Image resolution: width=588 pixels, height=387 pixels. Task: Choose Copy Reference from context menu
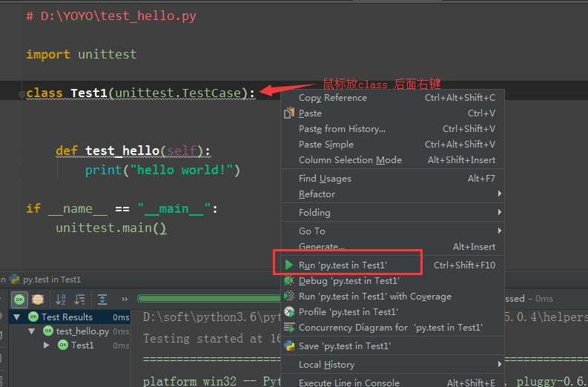pyautogui.click(x=393, y=98)
